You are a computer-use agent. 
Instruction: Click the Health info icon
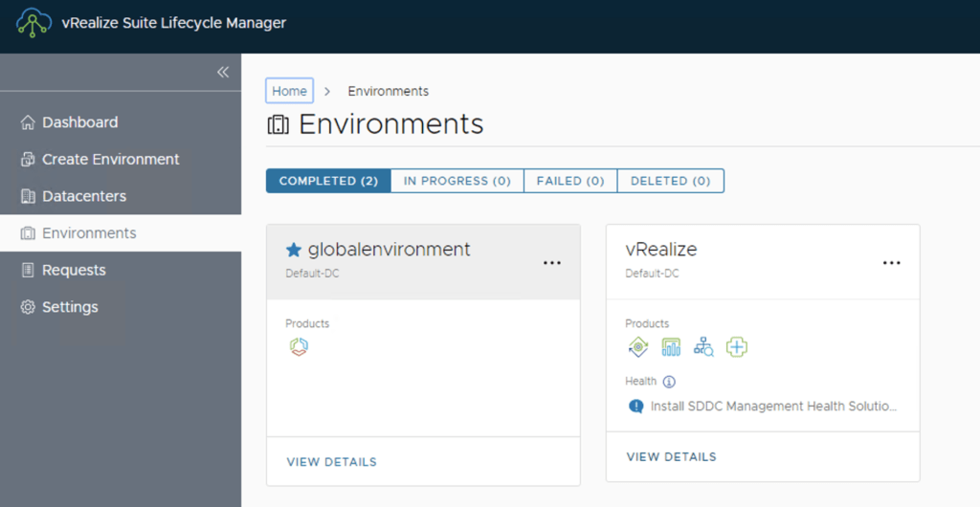669,382
